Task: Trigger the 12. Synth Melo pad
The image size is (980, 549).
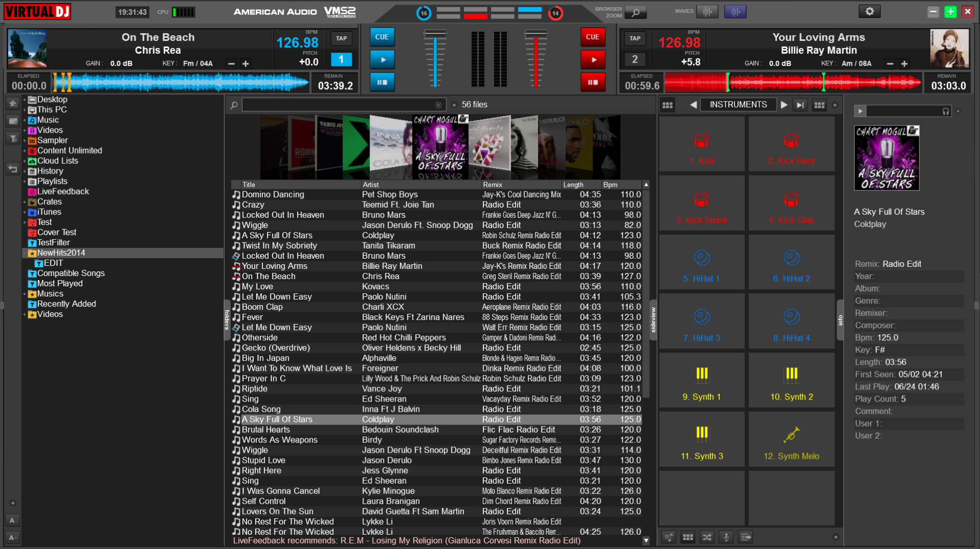Action: 791,440
